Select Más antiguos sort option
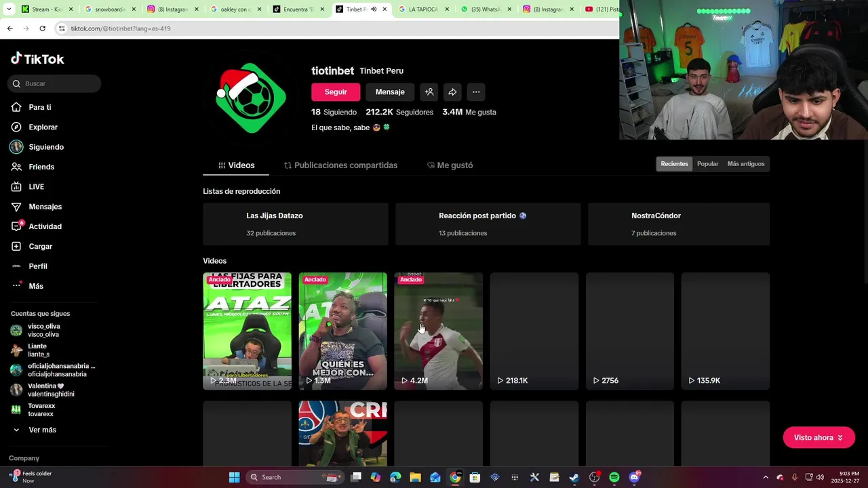 tap(745, 164)
